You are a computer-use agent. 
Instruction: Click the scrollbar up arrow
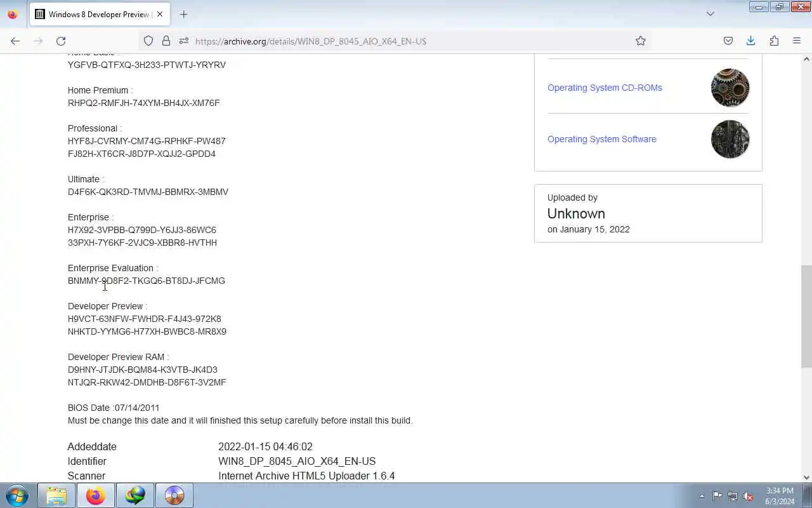coord(806,59)
